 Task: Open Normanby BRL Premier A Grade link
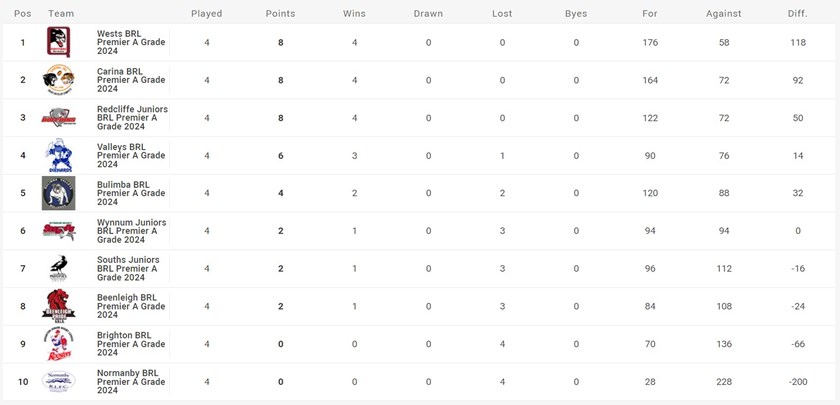131,381
